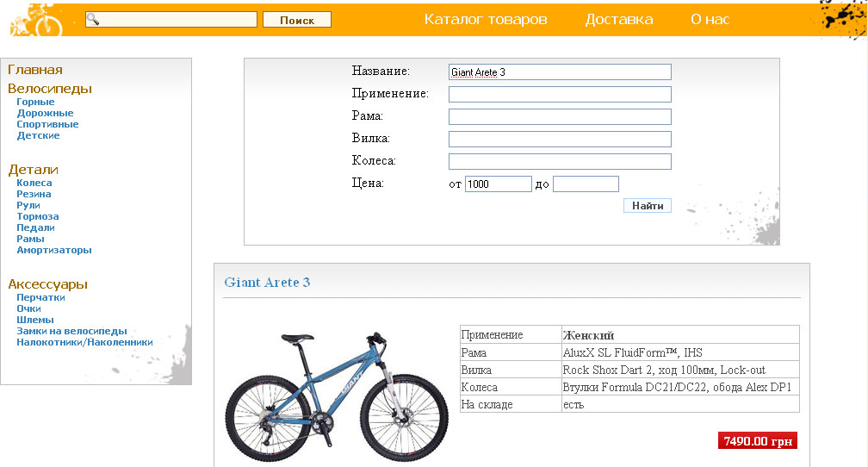Open Очки accessories link
Screen dimensions: 868x467
(x=28, y=308)
